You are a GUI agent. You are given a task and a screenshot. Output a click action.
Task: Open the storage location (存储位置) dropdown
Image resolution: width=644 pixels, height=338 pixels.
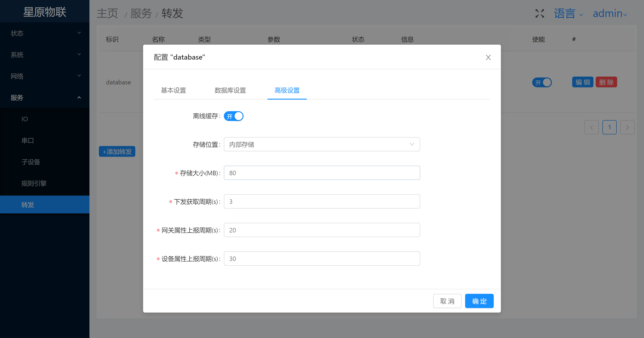point(322,144)
